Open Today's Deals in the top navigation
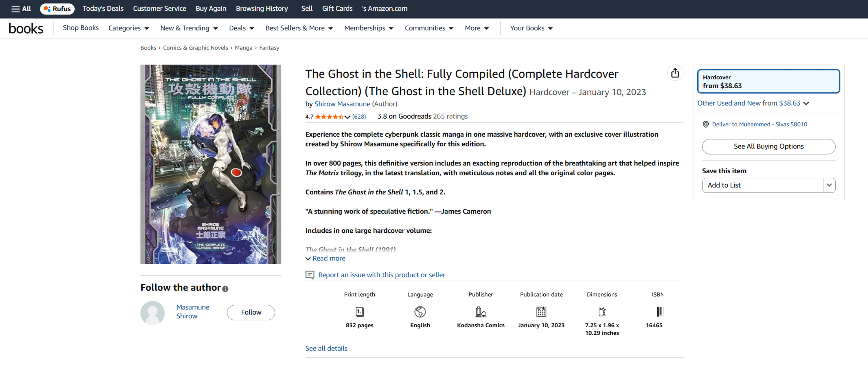868x380 pixels. click(x=103, y=9)
